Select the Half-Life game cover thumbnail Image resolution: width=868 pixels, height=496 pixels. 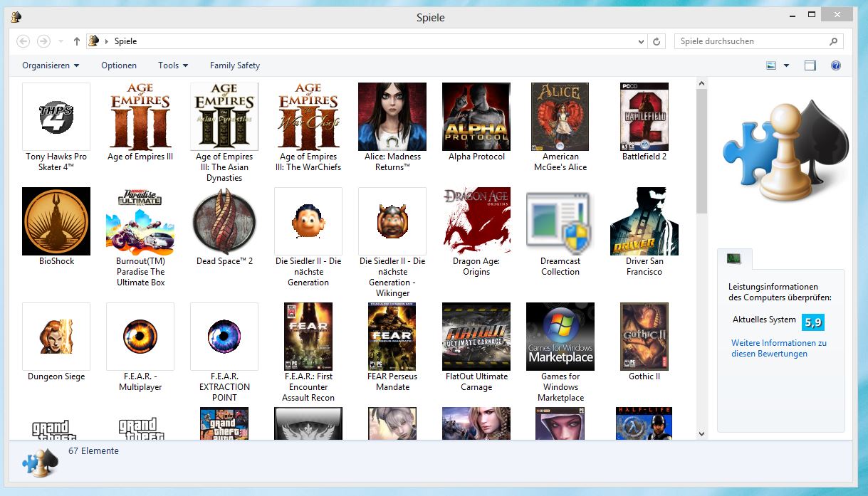[644, 423]
